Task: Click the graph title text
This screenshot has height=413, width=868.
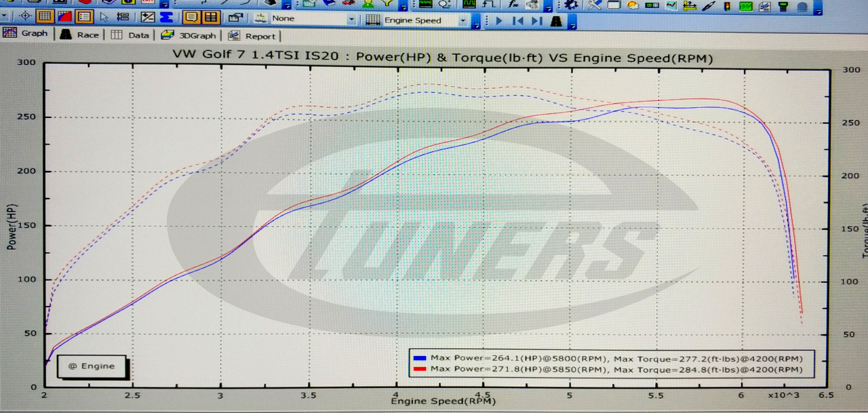Action: click(x=442, y=58)
